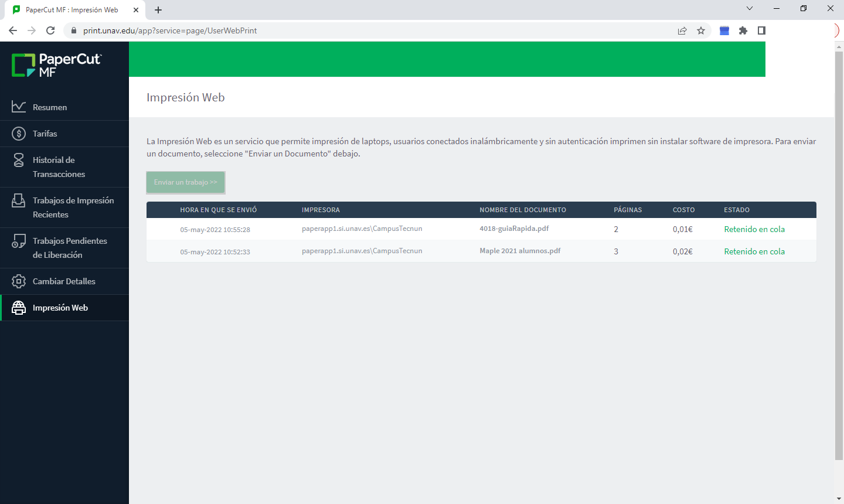Click the Trabajos de Impresión Recientes icon

coord(19,201)
